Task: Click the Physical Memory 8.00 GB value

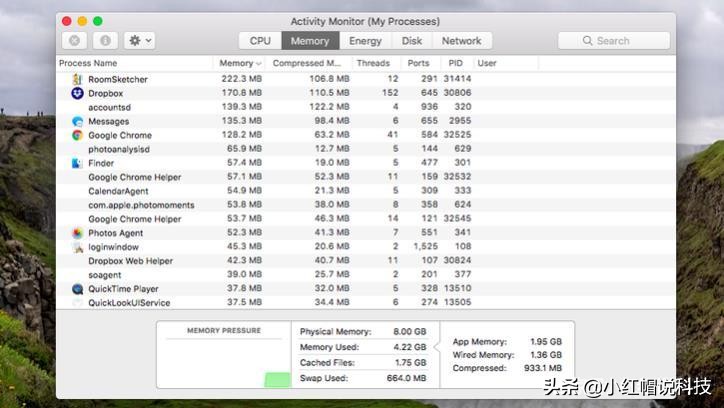Action: tap(410, 331)
